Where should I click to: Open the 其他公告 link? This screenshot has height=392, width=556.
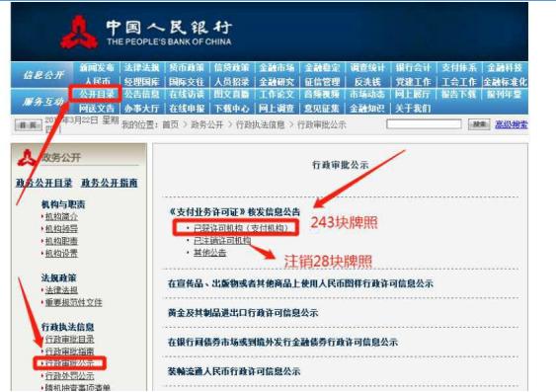coord(210,253)
